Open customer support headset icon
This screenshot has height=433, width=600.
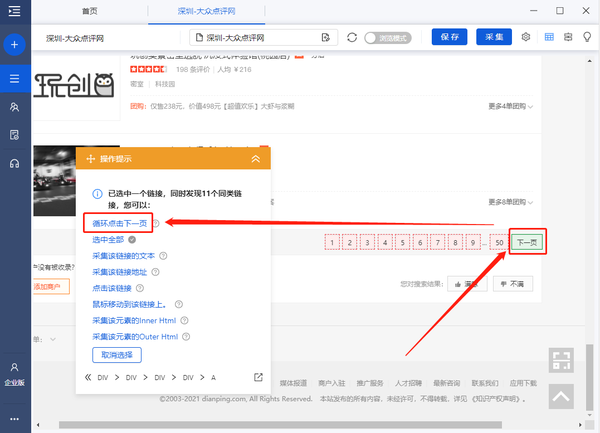pyautogui.click(x=15, y=164)
